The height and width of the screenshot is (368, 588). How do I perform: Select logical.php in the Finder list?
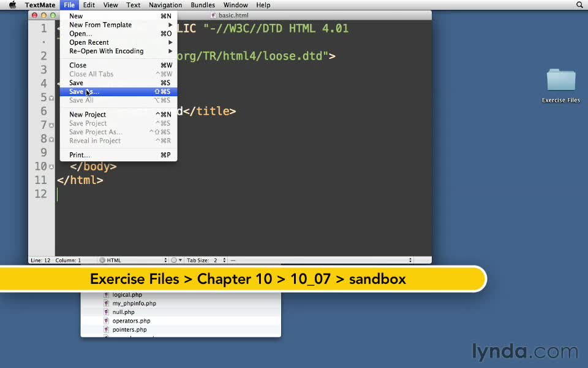(127, 295)
